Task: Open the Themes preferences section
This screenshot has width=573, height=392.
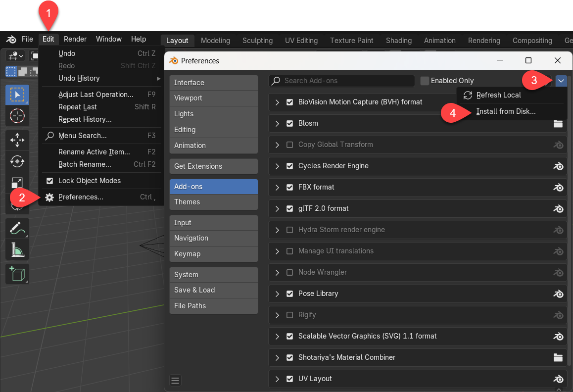Action: [214, 202]
